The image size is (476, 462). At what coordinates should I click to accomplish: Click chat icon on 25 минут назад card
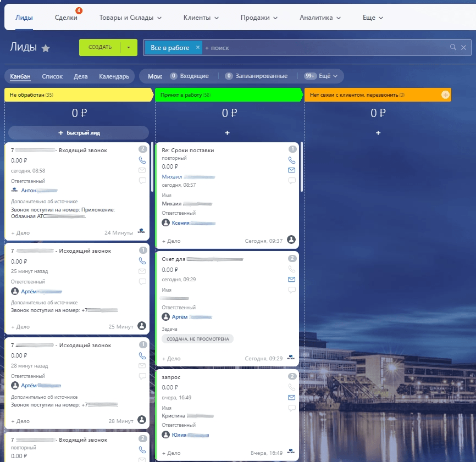tap(142, 281)
